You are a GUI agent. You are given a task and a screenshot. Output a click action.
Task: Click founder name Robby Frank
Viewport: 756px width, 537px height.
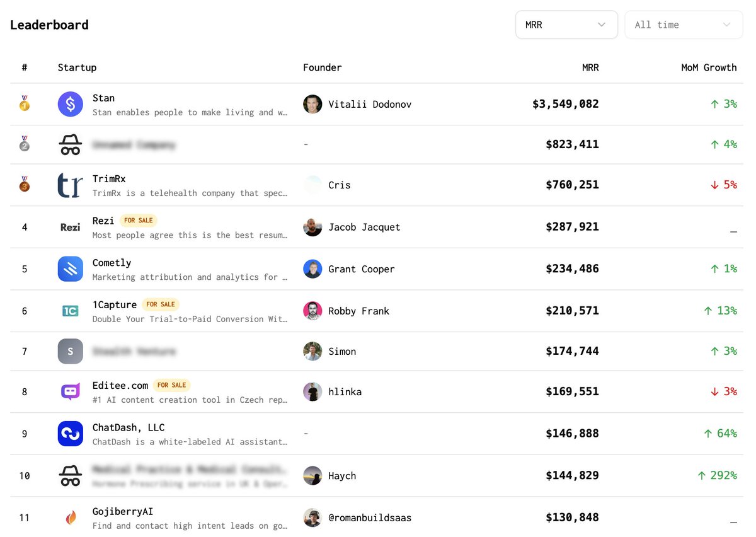[x=358, y=311]
